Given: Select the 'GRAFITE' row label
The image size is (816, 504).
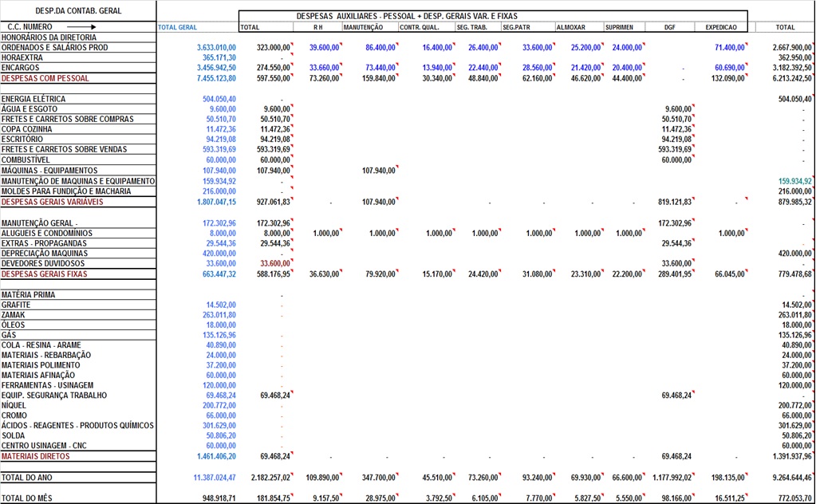Looking at the screenshot, I should click(x=16, y=305).
